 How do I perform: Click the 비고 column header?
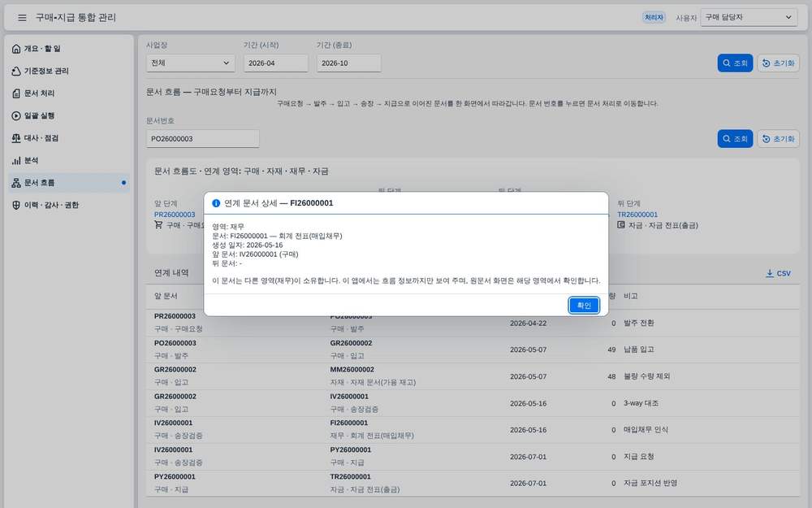click(630, 296)
